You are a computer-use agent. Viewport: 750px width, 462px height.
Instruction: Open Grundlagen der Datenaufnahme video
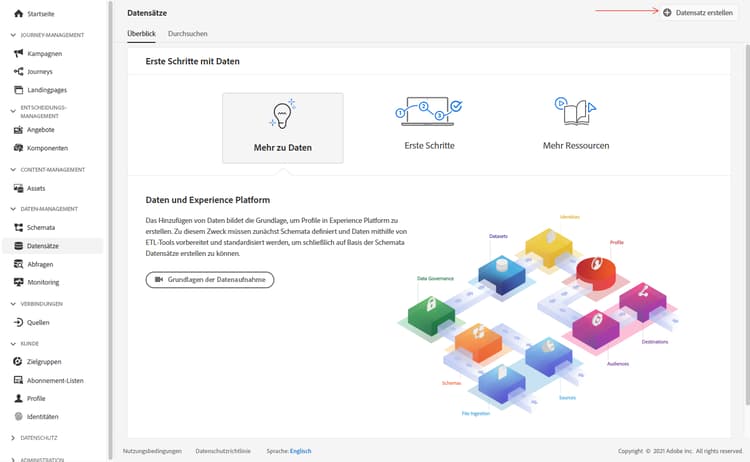click(x=210, y=280)
